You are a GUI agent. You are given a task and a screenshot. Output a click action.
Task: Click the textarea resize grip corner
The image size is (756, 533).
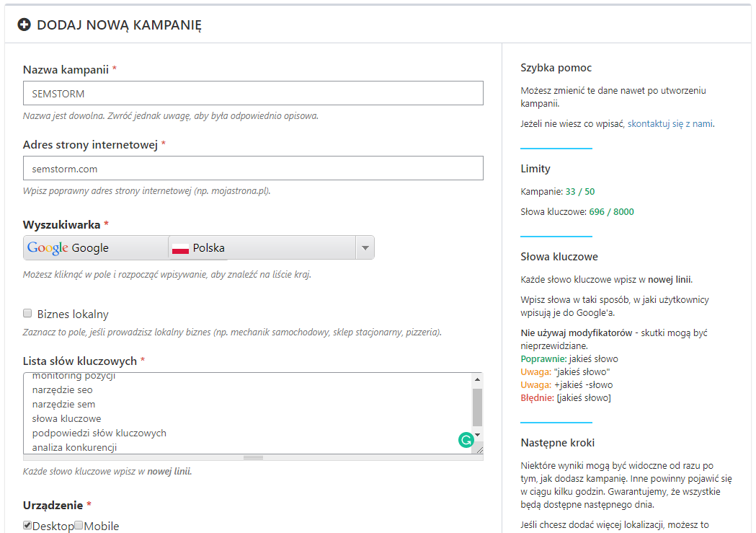click(479, 449)
